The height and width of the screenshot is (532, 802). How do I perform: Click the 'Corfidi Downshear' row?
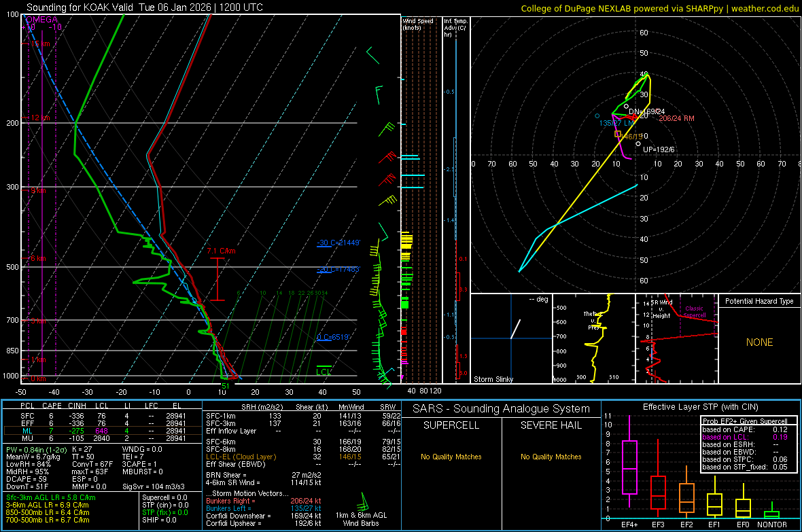point(264,516)
